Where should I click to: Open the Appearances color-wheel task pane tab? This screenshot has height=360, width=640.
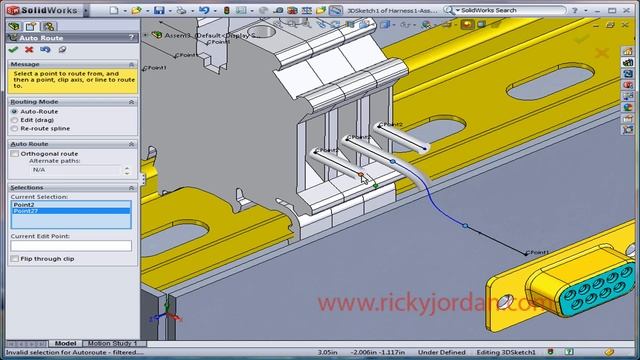click(x=628, y=107)
